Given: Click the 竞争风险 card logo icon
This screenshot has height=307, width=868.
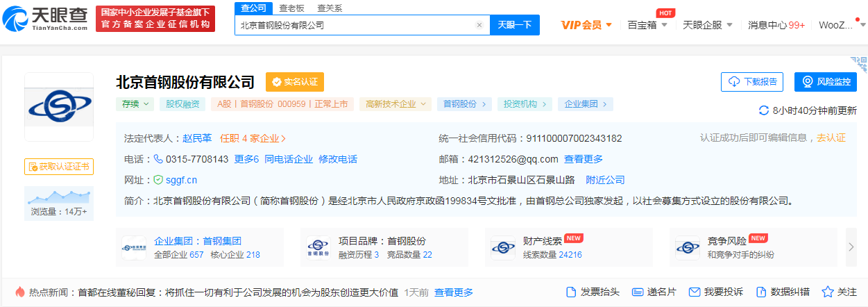Looking at the screenshot, I should click(688, 247).
